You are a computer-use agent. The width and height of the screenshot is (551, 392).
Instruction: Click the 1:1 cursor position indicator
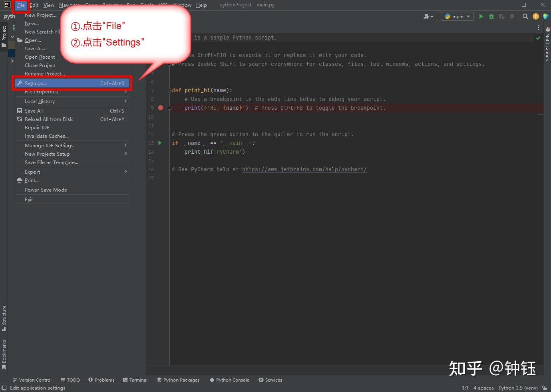(465, 388)
